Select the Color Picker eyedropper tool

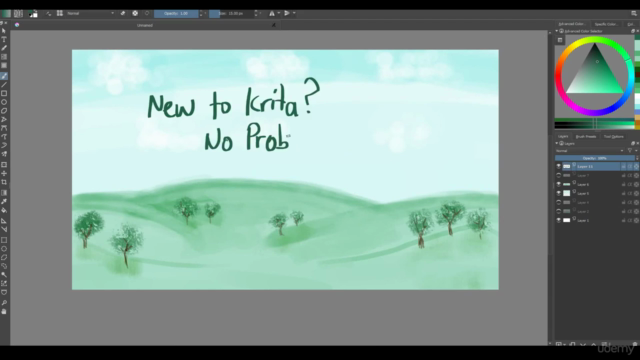[4, 201]
